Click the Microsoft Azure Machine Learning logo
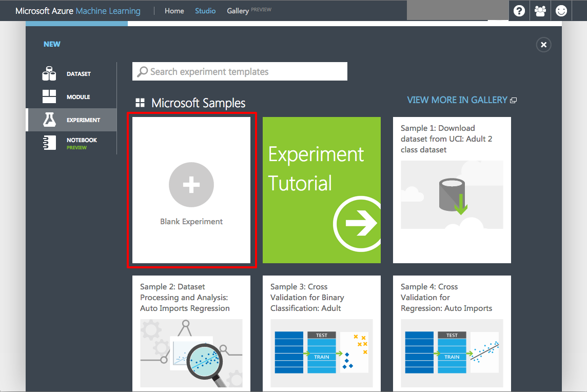Image resolution: width=587 pixels, height=392 pixels. [77, 11]
